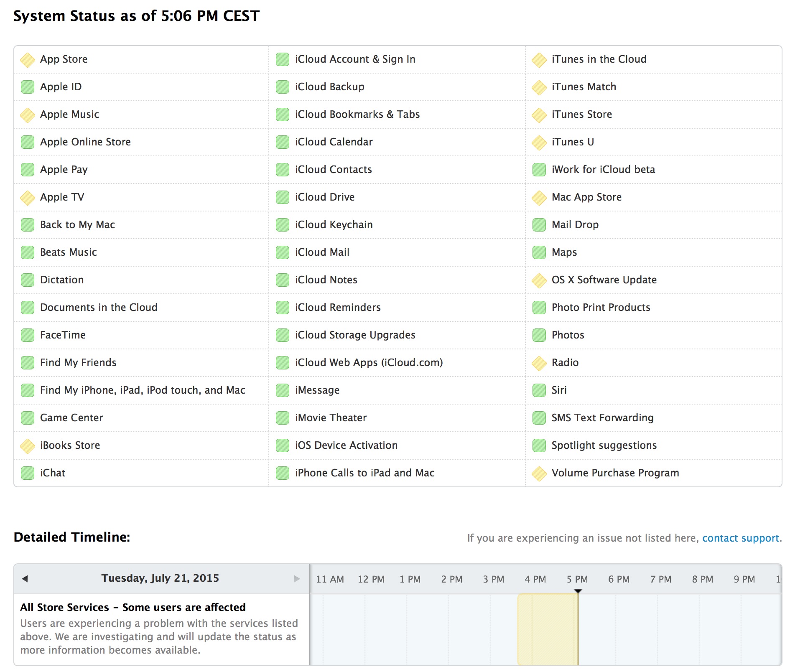Go to next day using right arrow
This screenshot has height=672, width=790.
point(297,578)
